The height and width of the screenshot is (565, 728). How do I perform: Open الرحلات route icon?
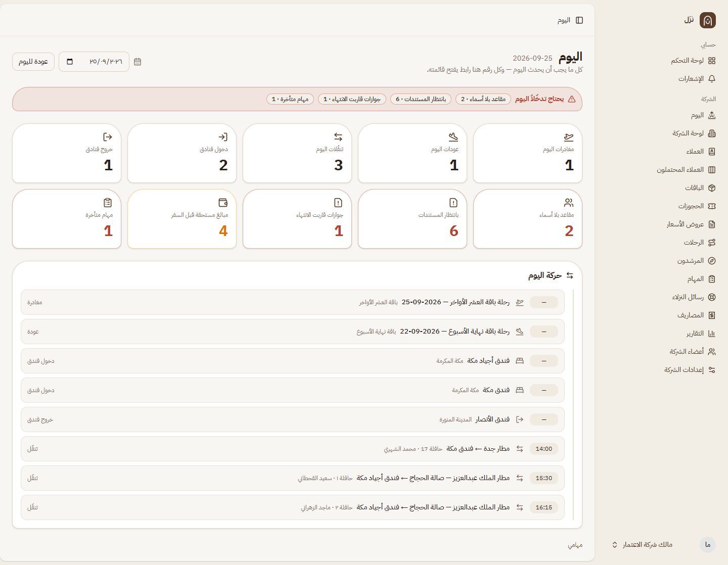tap(712, 243)
